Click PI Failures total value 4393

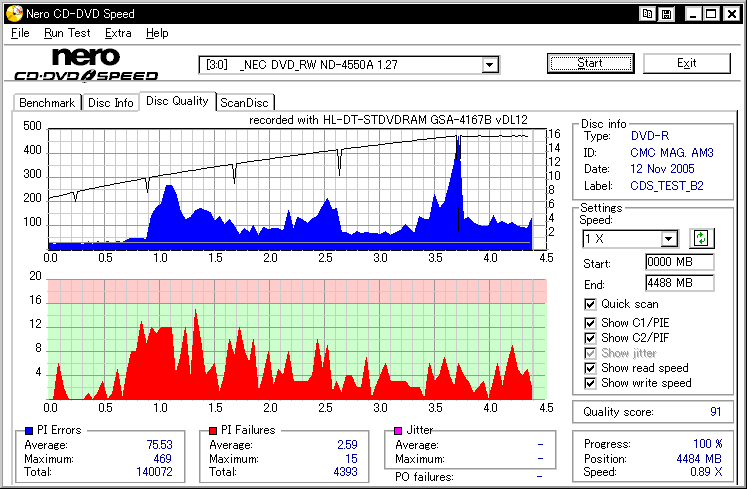coord(345,472)
